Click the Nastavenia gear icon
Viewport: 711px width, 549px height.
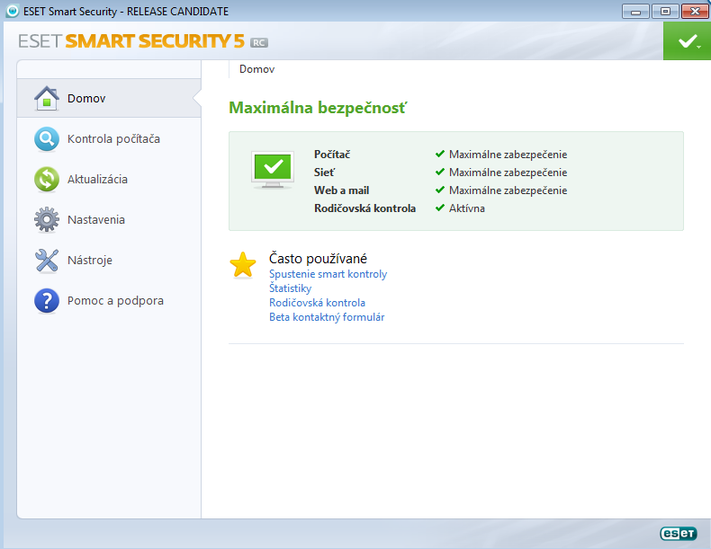click(46, 219)
